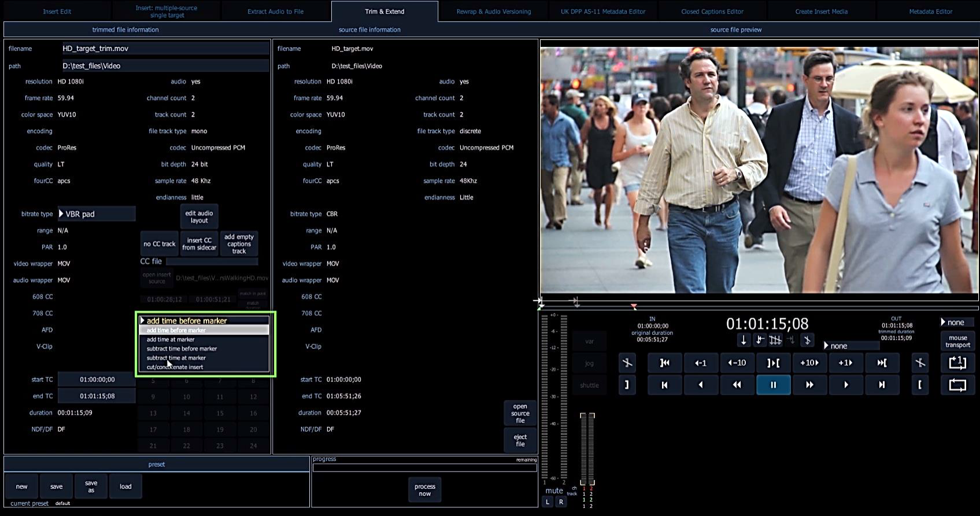
Task: Mute the right channel with the R button
Action: coord(560,502)
